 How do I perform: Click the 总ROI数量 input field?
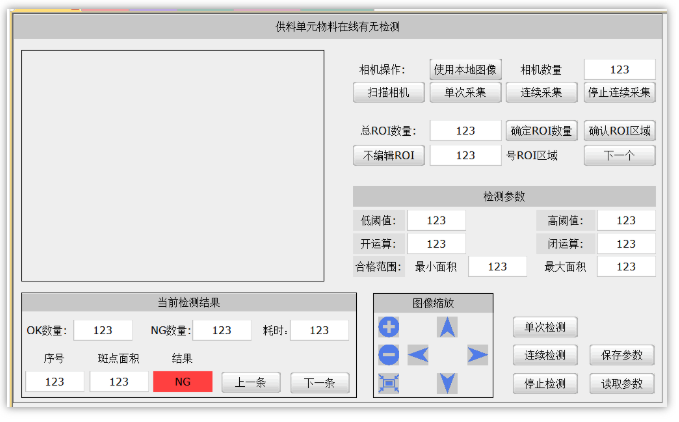pyautogui.click(x=466, y=131)
